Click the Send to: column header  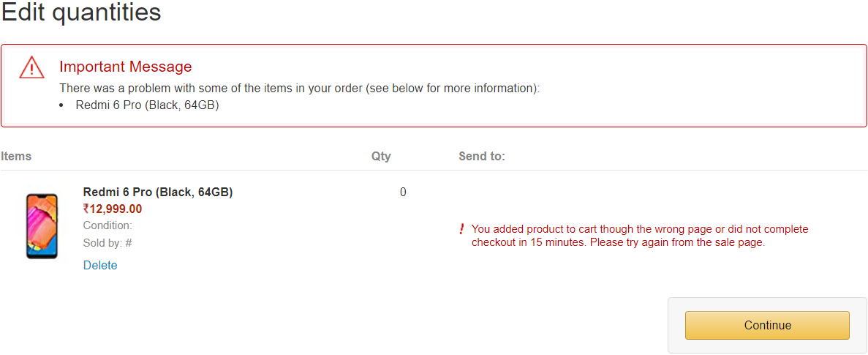[x=482, y=156]
